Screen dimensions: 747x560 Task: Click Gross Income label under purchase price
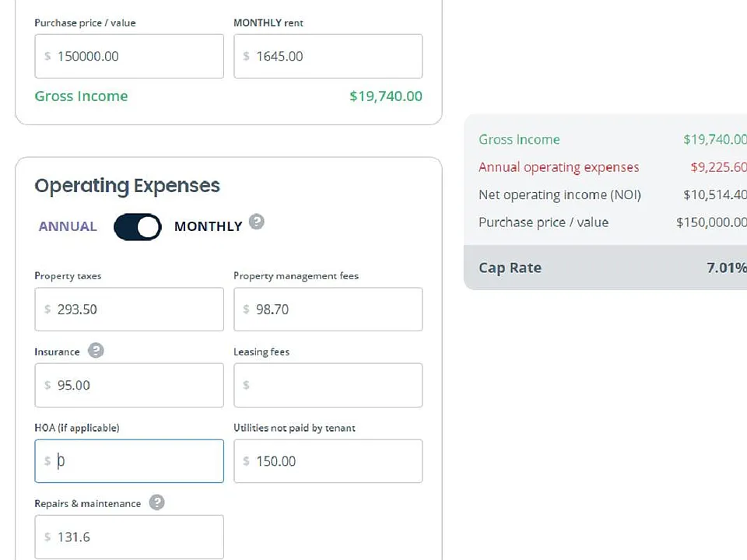81,96
